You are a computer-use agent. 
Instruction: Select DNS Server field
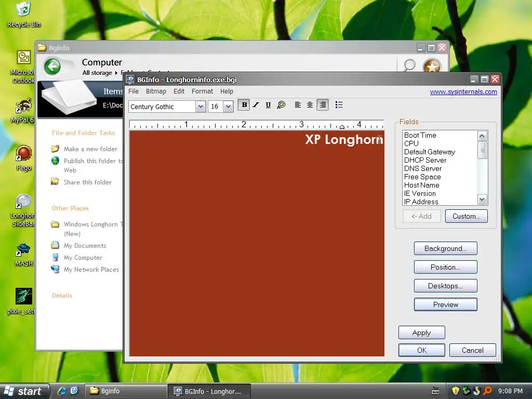click(x=423, y=168)
